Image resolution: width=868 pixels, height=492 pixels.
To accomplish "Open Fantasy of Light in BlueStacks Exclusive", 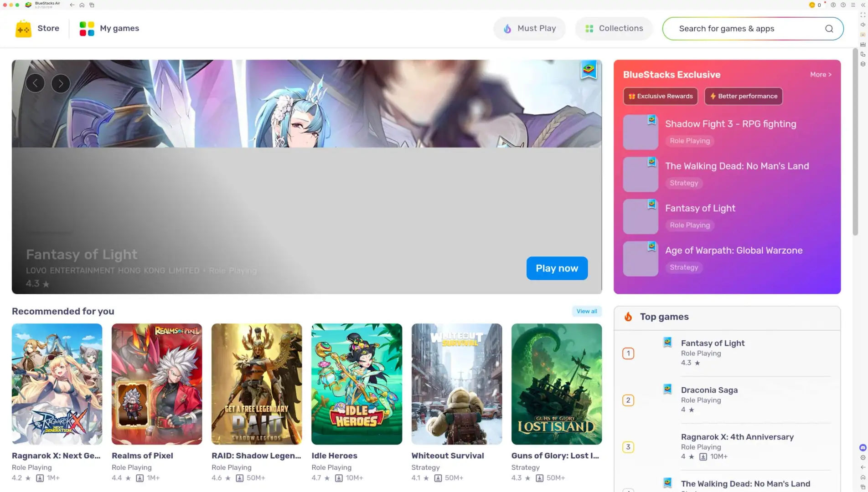I will [x=727, y=216].
